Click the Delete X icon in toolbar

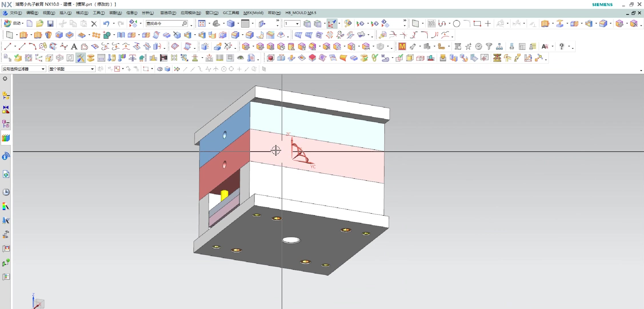click(x=94, y=23)
